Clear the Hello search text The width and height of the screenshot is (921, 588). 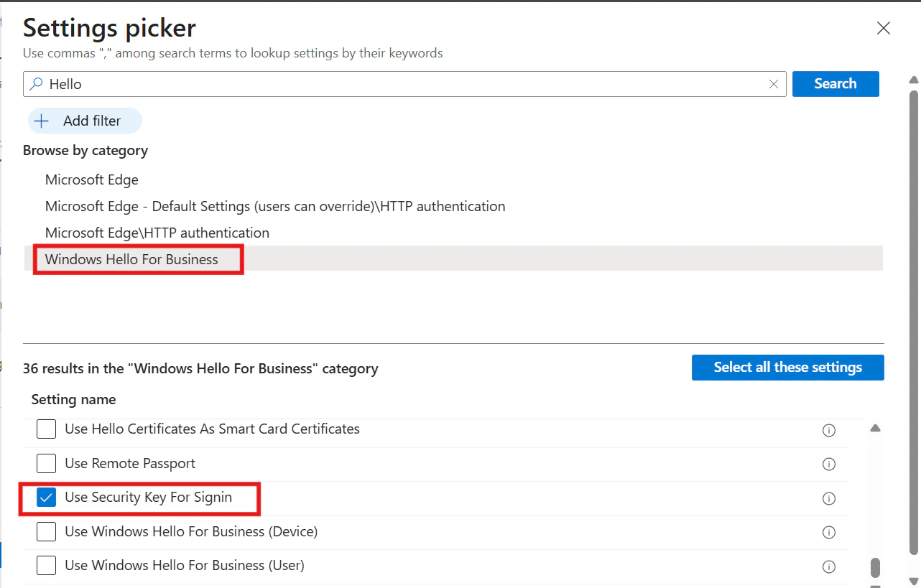(x=774, y=84)
